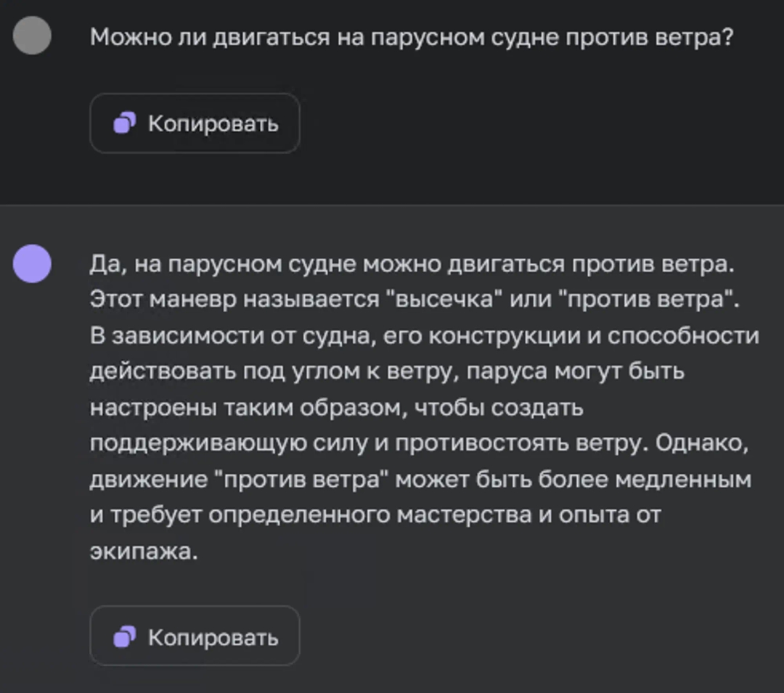The image size is (784, 693).
Task: Click the assistant bubble next to the answer
Action: (x=33, y=265)
